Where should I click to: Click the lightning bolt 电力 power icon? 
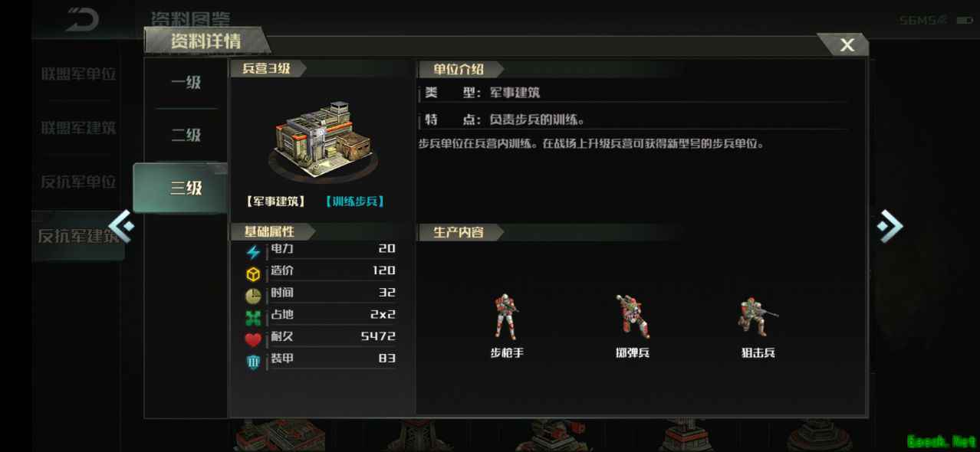253,252
